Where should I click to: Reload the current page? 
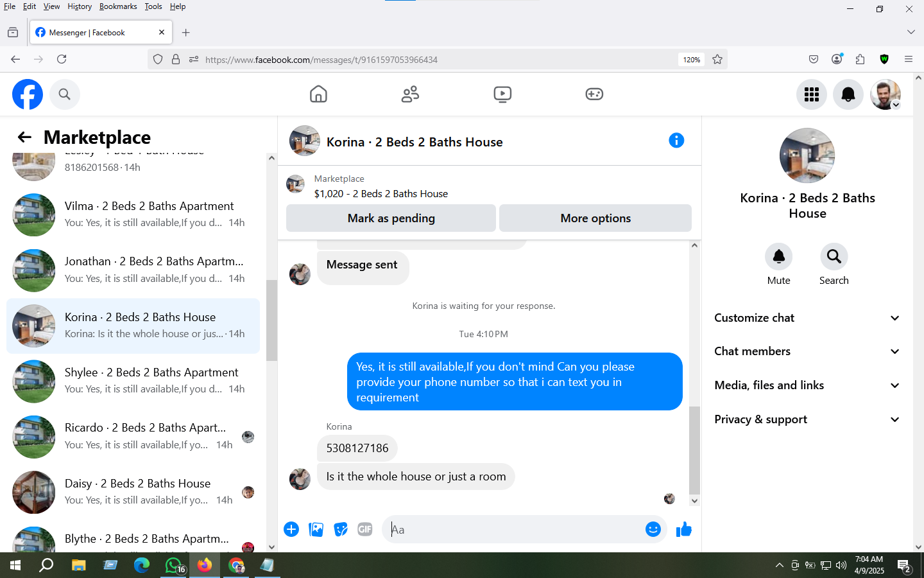pos(62,59)
